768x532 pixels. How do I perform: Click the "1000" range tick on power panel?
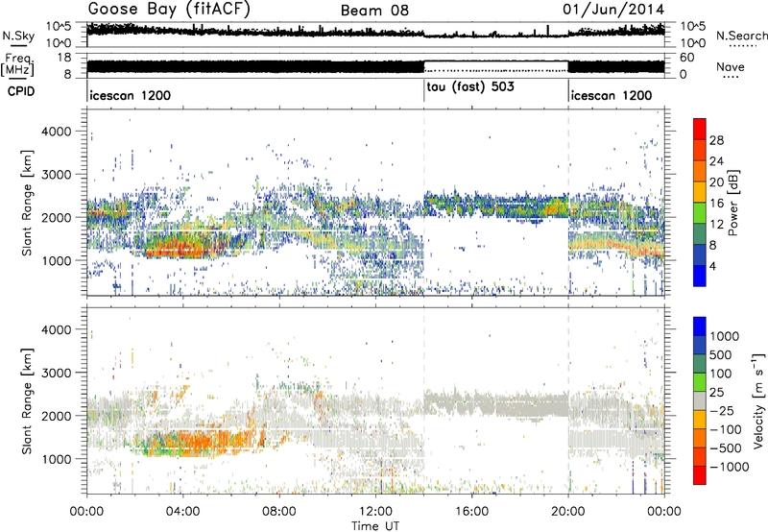59,260
